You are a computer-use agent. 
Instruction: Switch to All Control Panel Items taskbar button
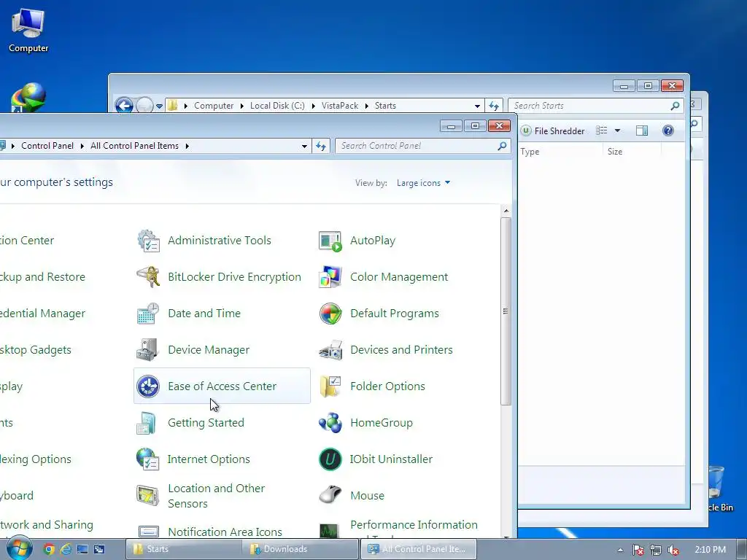pyautogui.click(x=418, y=549)
